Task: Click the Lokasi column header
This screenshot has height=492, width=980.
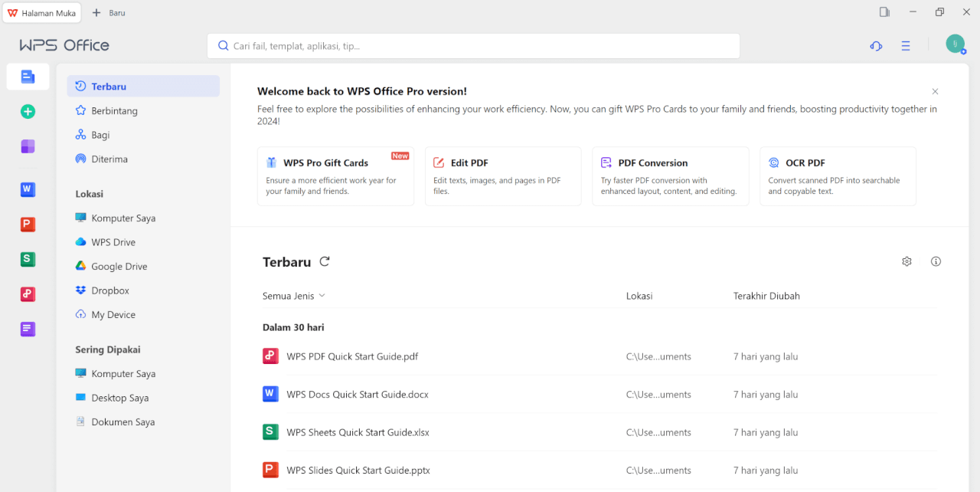Action: point(639,296)
